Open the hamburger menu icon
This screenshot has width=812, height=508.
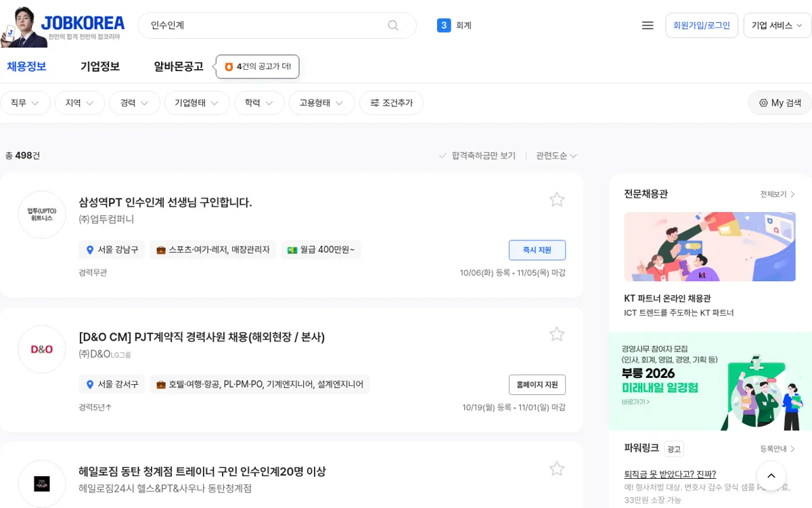pos(648,26)
